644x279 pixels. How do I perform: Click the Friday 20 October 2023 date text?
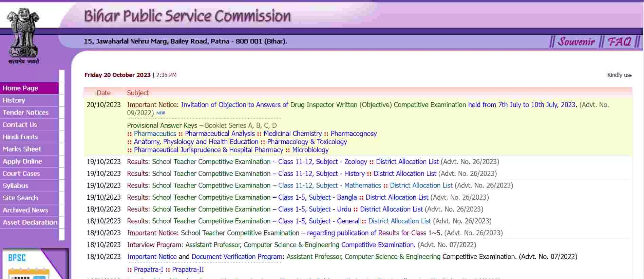[x=117, y=75]
